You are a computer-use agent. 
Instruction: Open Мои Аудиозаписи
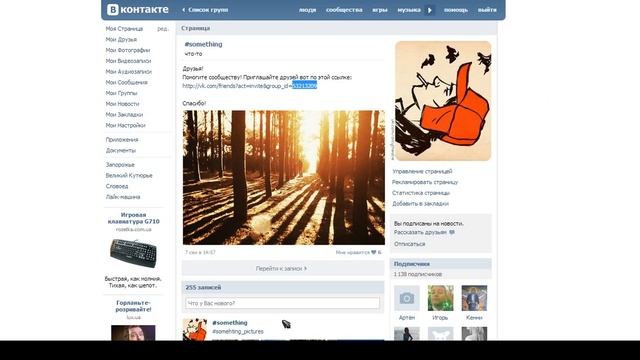pos(129,72)
